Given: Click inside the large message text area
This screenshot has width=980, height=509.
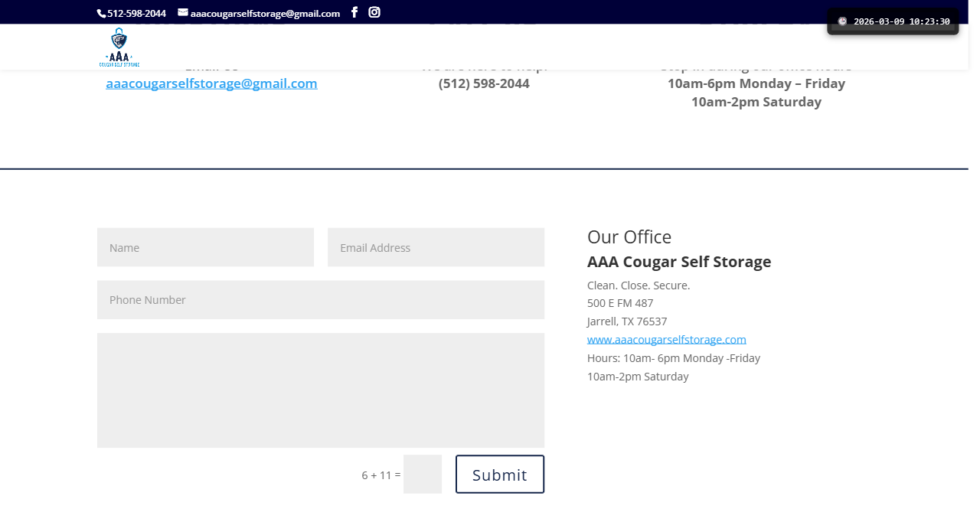Looking at the screenshot, I should coord(321,390).
